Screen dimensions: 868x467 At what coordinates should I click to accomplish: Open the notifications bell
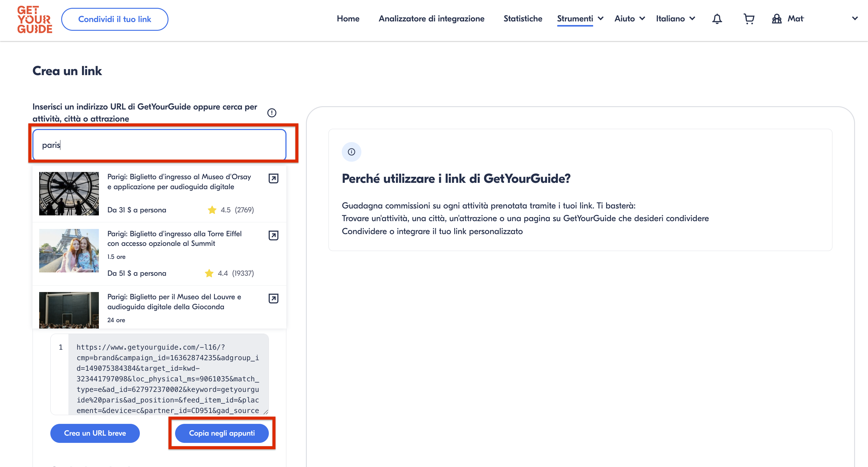(717, 19)
